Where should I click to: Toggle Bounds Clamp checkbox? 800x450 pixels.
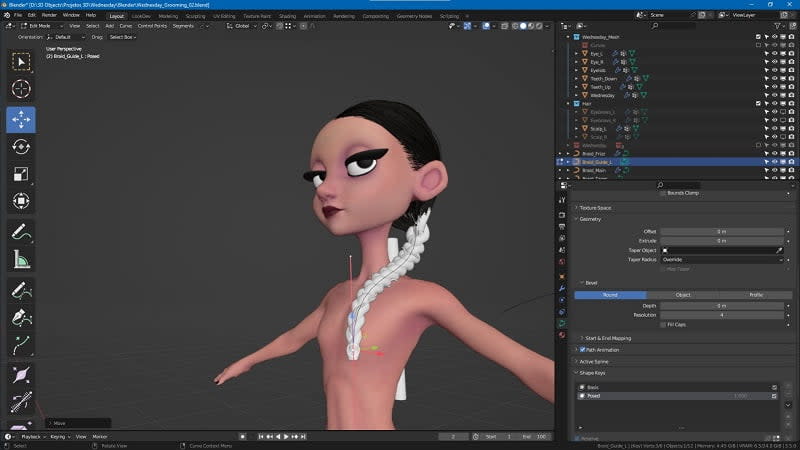coord(663,193)
